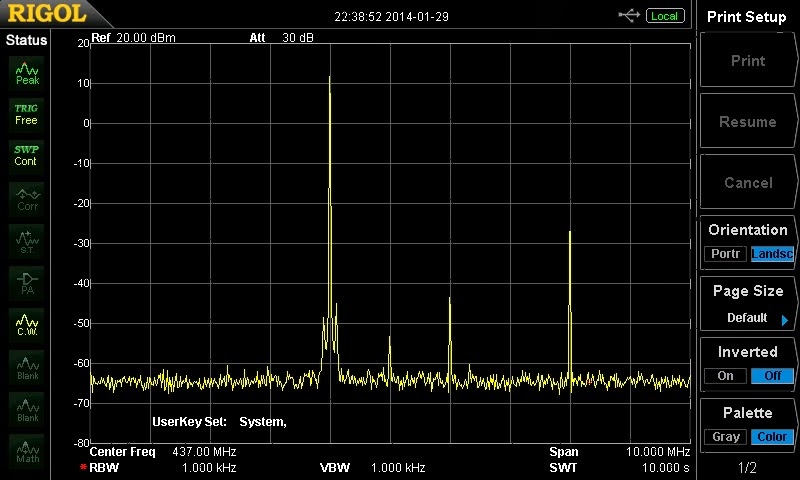Click the green Local mode indicator
The image size is (800, 480).
[665, 16]
